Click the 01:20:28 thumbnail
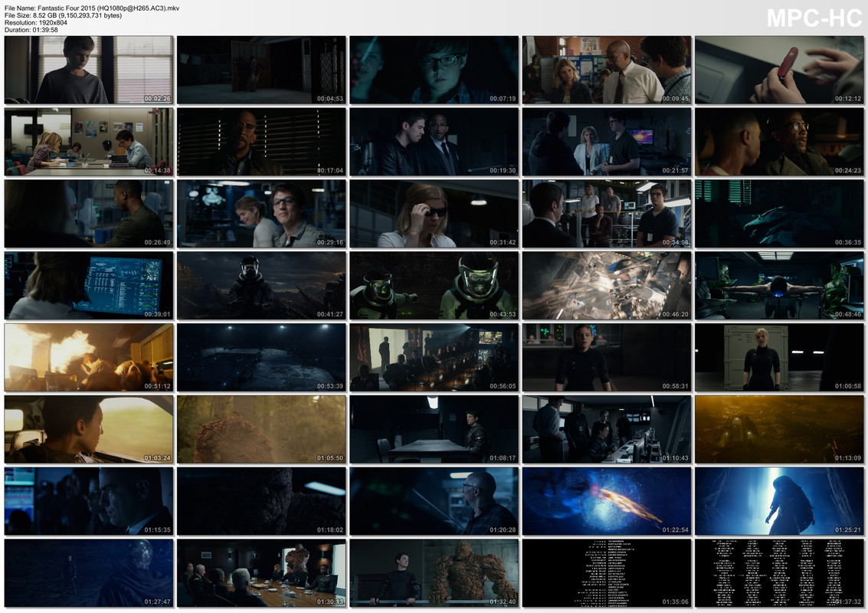Image resolution: width=868 pixels, height=613 pixels. [x=434, y=501]
